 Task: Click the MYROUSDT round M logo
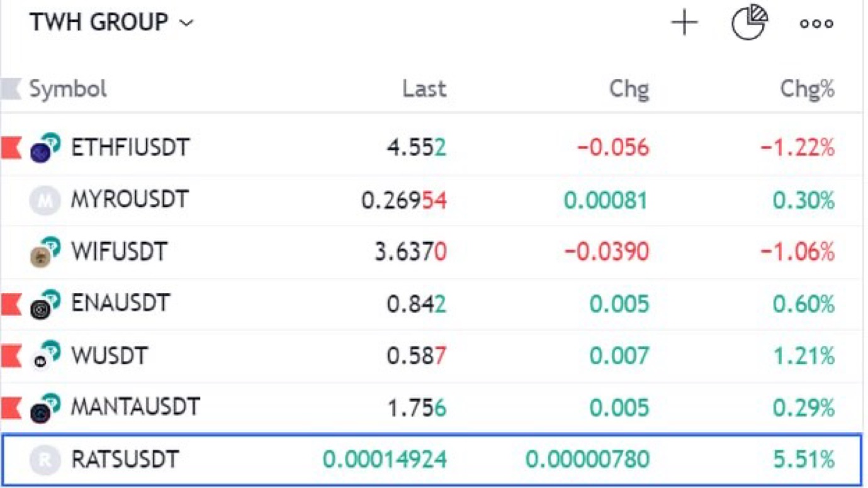[x=45, y=201]
